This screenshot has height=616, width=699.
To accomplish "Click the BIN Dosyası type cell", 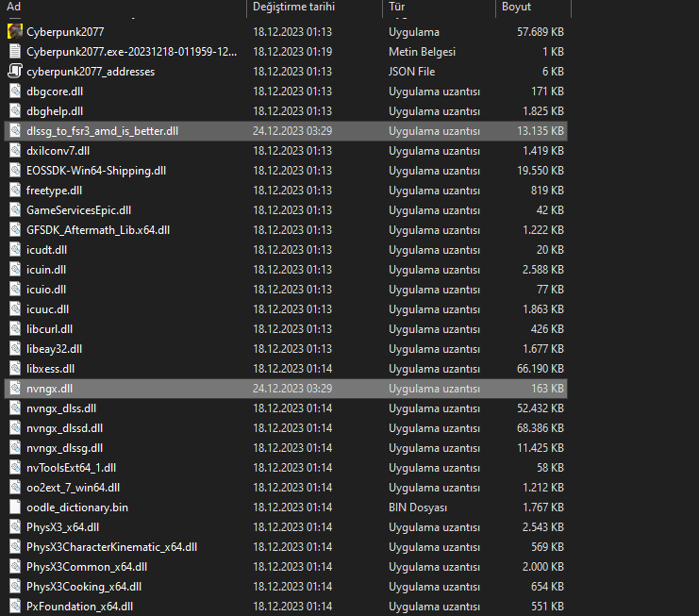I will pyautogui.click(x=418, y=508).
